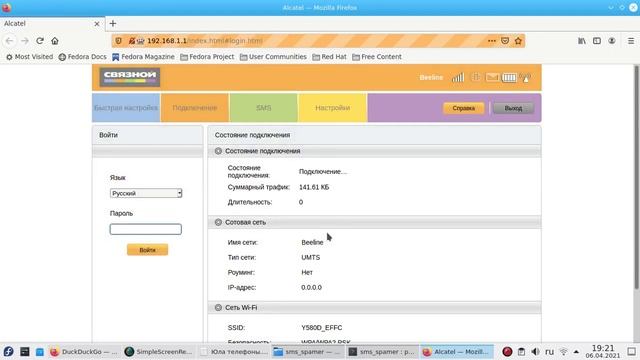Viewport: 640px width, 360px height.
Task: Collapse the Состояние подключения section
Action: tap(218, 151)
